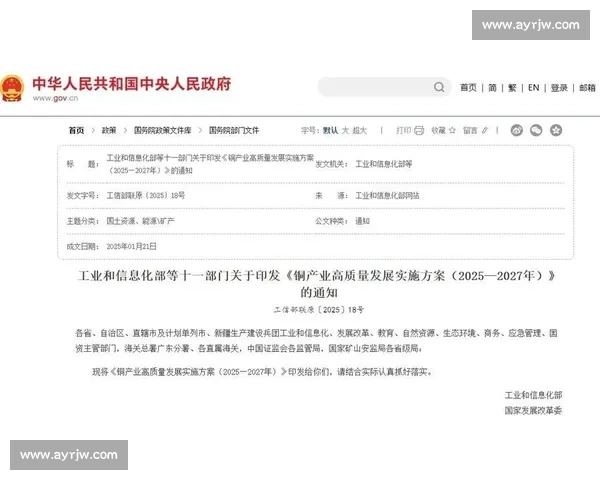
Task: Select the topic value 国土资源、能源\矿产
Action: (x=140, y=221)
